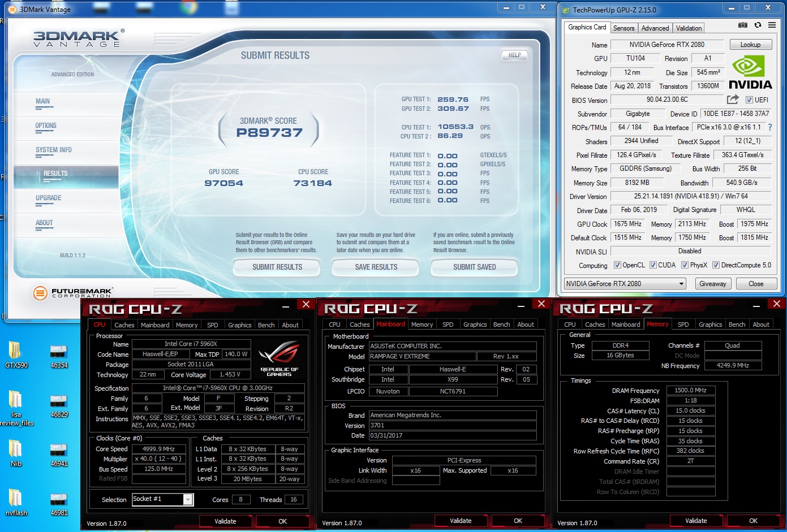The image size is (787, 532).
Task: Open Caches tab in CPU-Z CPU window
Action: coord(124,325)
